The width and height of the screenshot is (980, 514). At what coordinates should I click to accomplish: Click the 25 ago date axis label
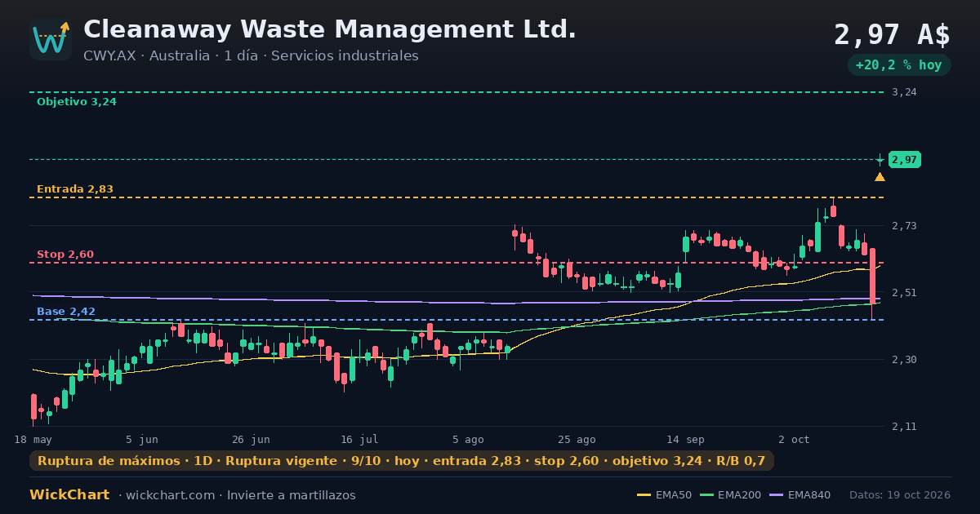(x=577, y=440)
